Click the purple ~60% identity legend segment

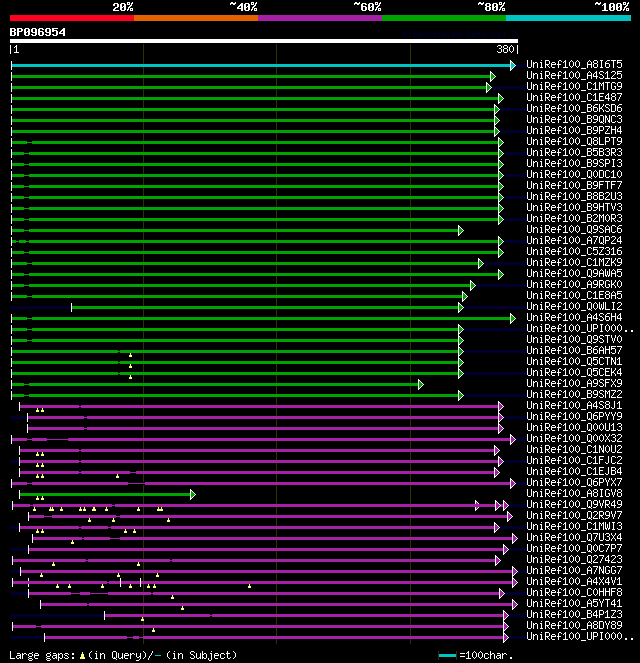click(x=320, y=18)
